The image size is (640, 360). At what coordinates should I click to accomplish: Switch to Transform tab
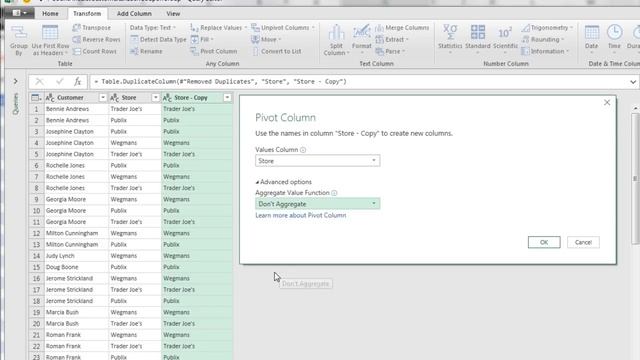pyautogui.click(x=87, y=13)
